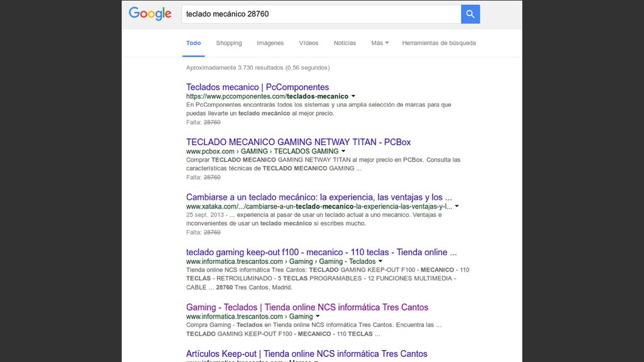Expand the arrow next to the pccomponentes.com URL
The width and height of the screenshot is (644, 362).
coord(353,96)
